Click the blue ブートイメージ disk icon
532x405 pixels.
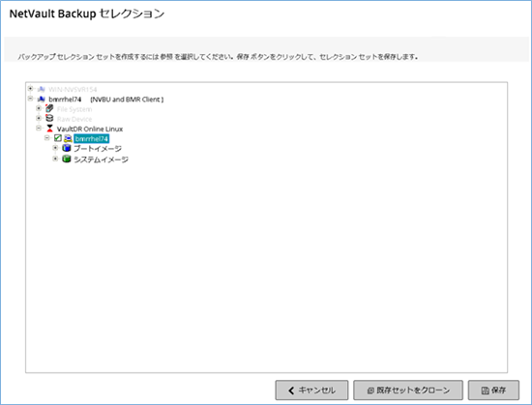(x=67, y=148)
